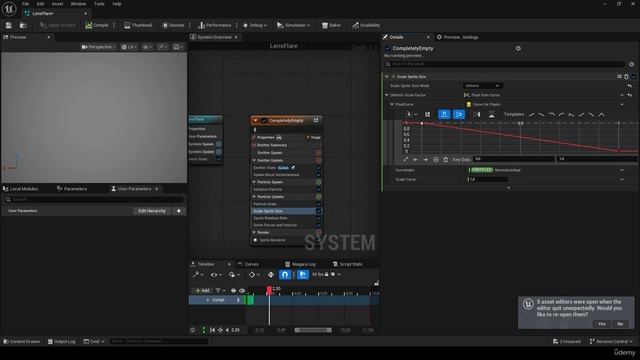The image size is (640, 360).
Task: Delete the Scale Sprite Size module trash icon
Action: coord(627,77)
